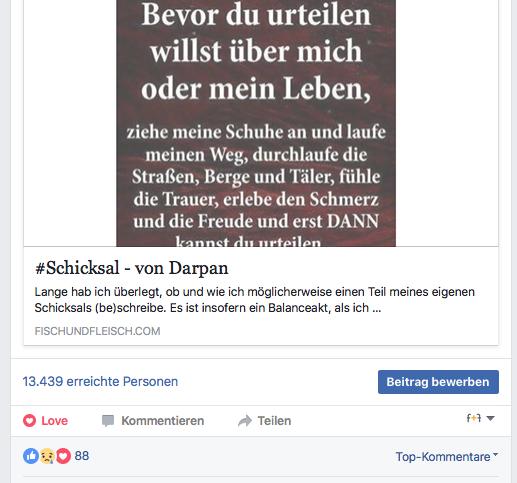
Task: Click the red Love heart icon
Action: tap(29, 421)
